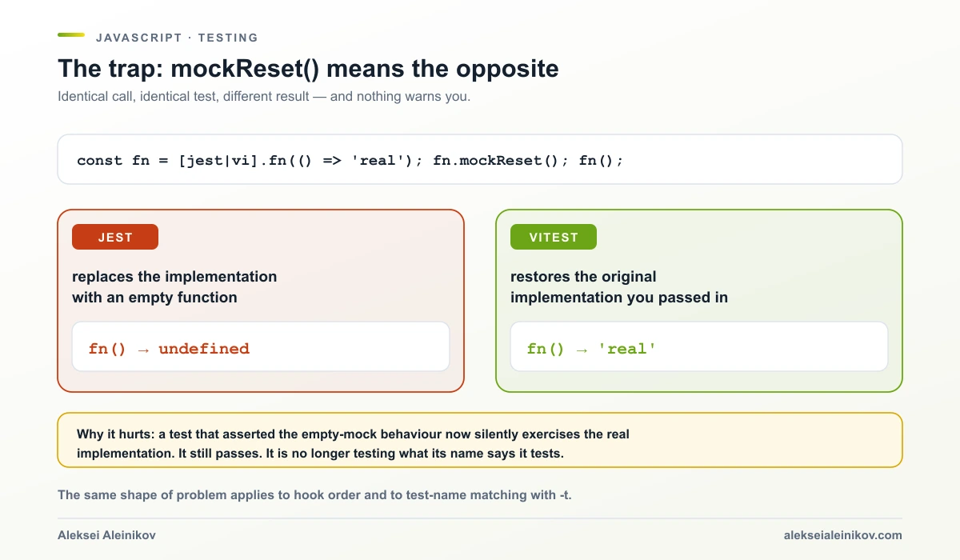Viewport: 960px width, 560px height.
Task: Click the note about hook order and -t matching
Action: click(314, 494)
